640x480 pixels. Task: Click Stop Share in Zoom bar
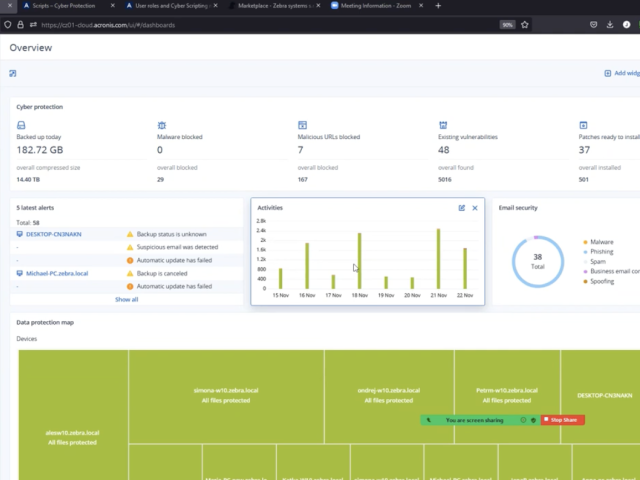coord(563,420)
